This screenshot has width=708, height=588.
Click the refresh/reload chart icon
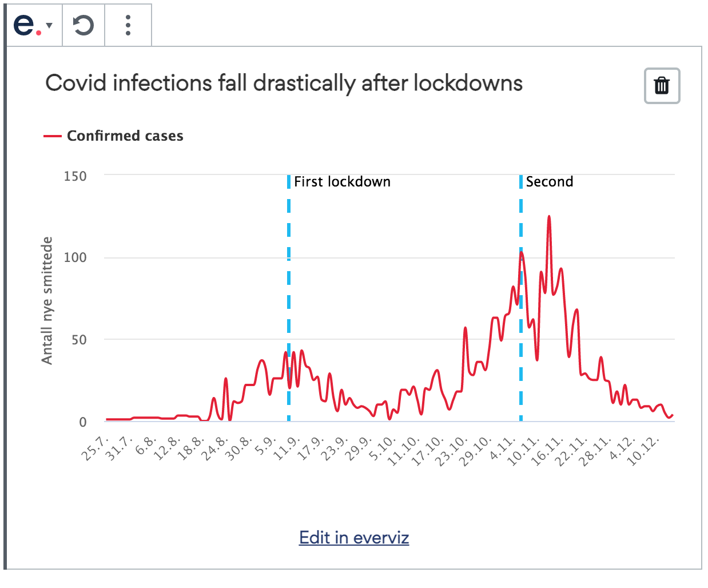click(83, 25)
